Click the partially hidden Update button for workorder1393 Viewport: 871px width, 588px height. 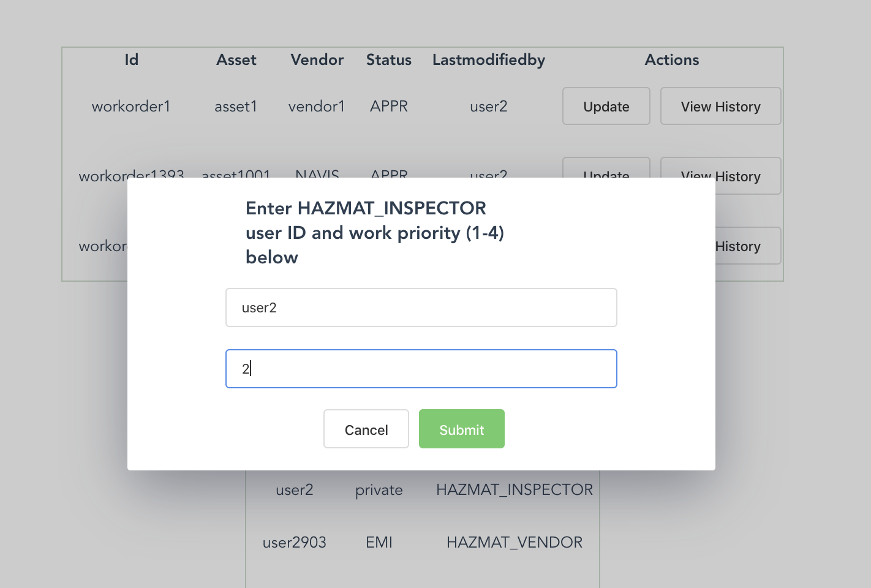point(606,167)
